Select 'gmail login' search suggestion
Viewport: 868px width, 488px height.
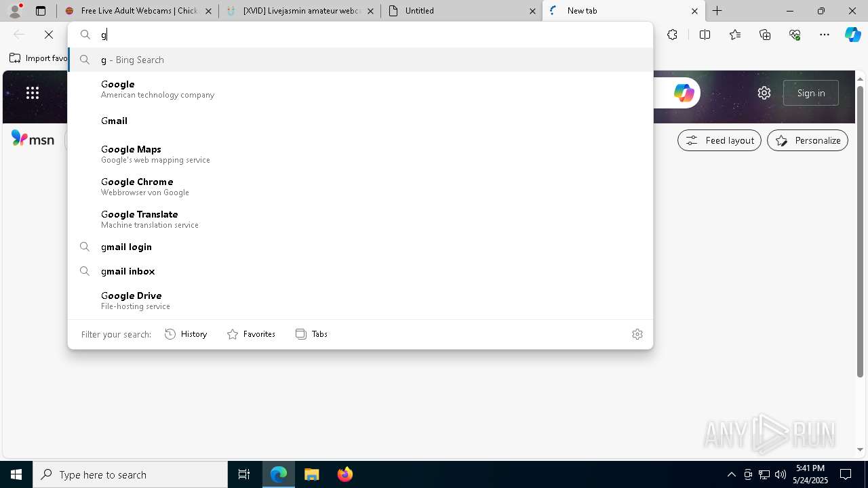(360, 247)
